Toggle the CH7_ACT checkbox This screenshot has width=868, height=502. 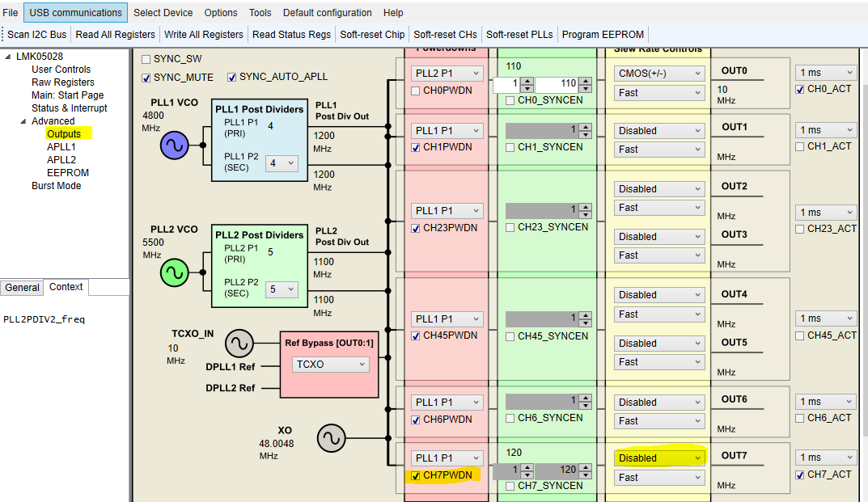800,475
